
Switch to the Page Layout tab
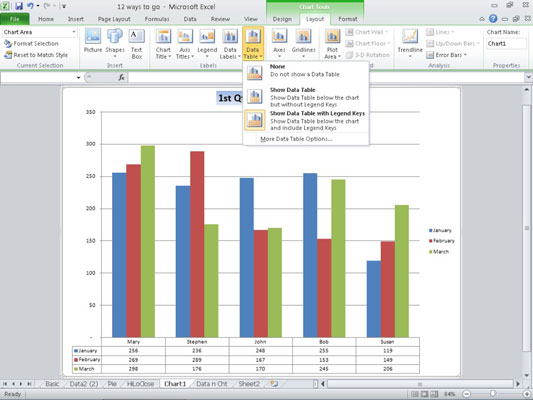click(114, 19)
